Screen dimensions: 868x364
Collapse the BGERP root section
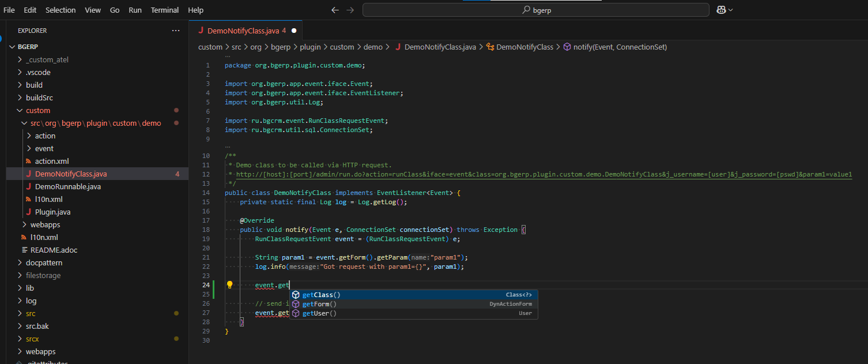[x=28, y=47]
